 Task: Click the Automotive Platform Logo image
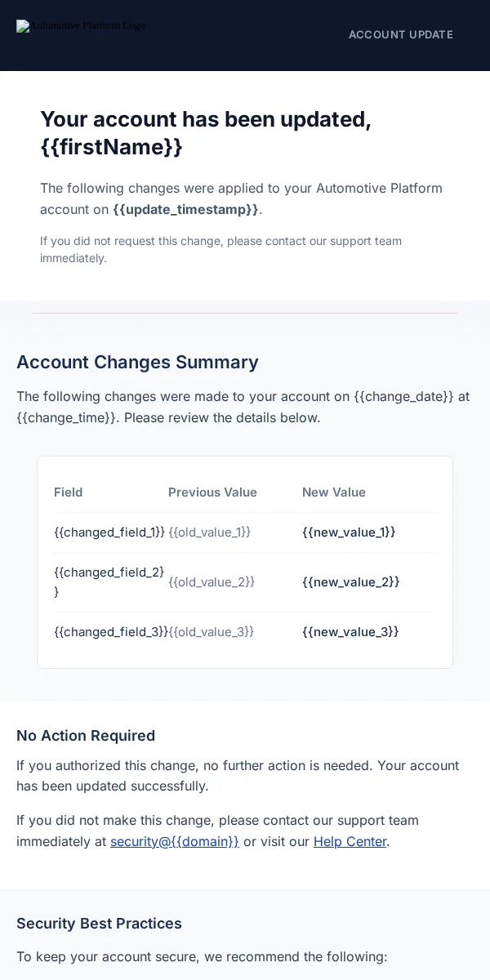click(81, 26)
